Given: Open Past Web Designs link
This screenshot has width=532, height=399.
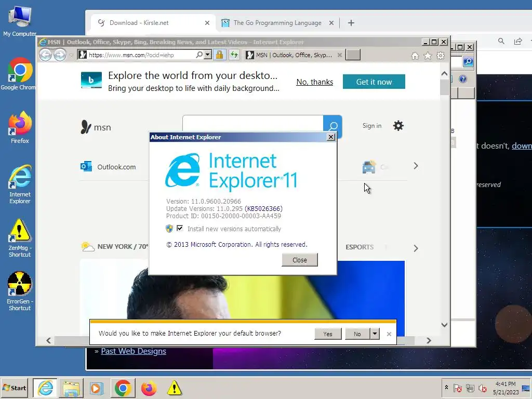Looking at the screenshot, I should click(134, 351).
